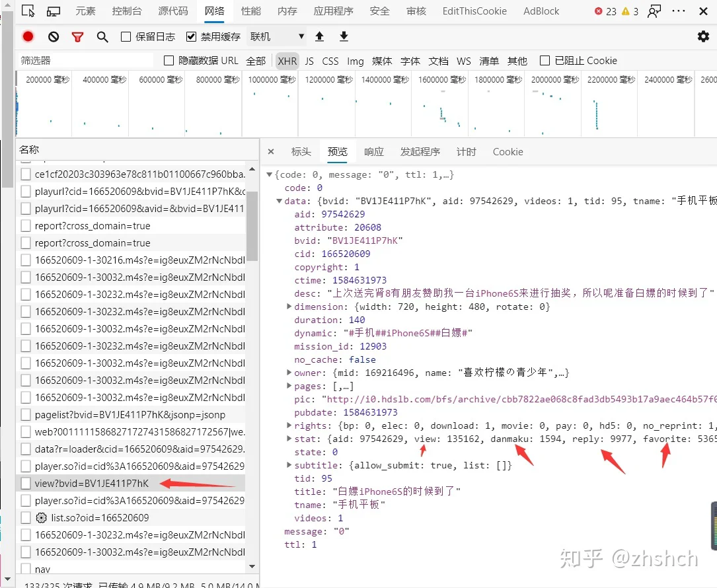Click the gear icon beside list.so?oid=166520609
Viewport: 717px width, 588px height.
(41, 517)
